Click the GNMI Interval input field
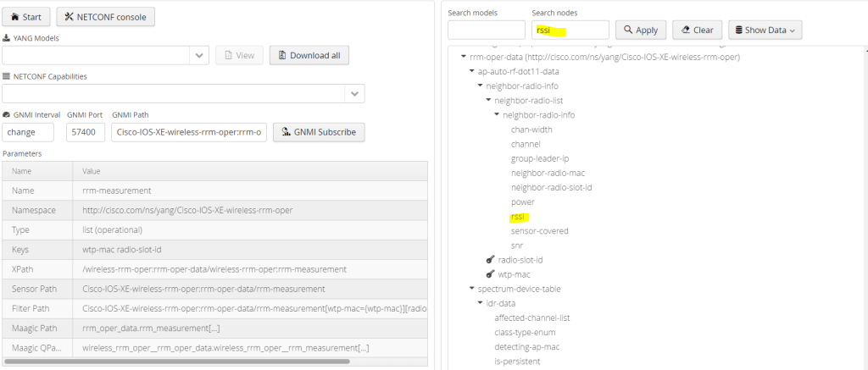 (28, 132)
